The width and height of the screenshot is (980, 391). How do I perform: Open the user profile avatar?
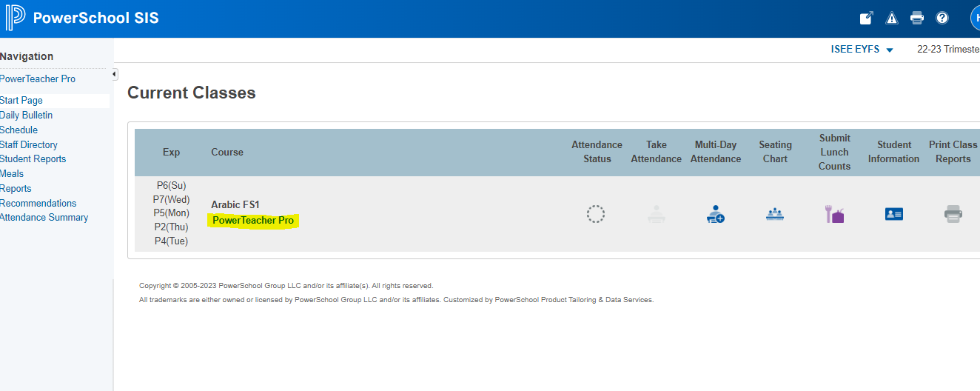coord(976,19)
